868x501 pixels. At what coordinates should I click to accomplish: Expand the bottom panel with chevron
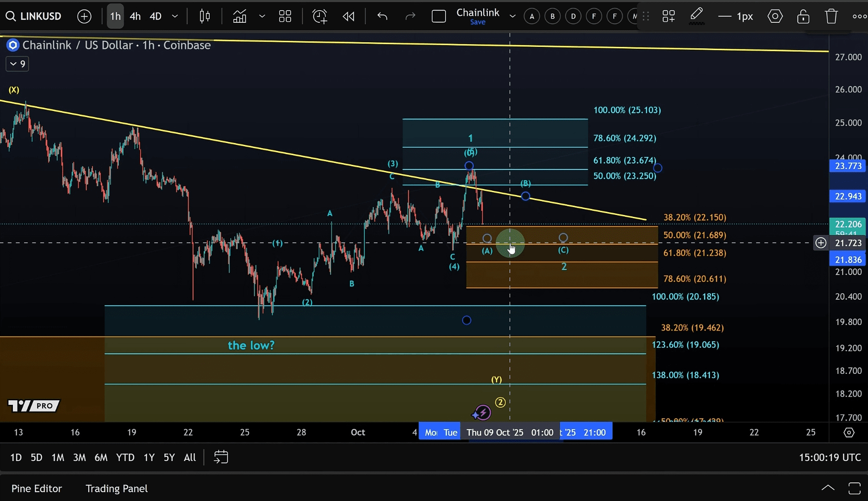tap(828, 488)
